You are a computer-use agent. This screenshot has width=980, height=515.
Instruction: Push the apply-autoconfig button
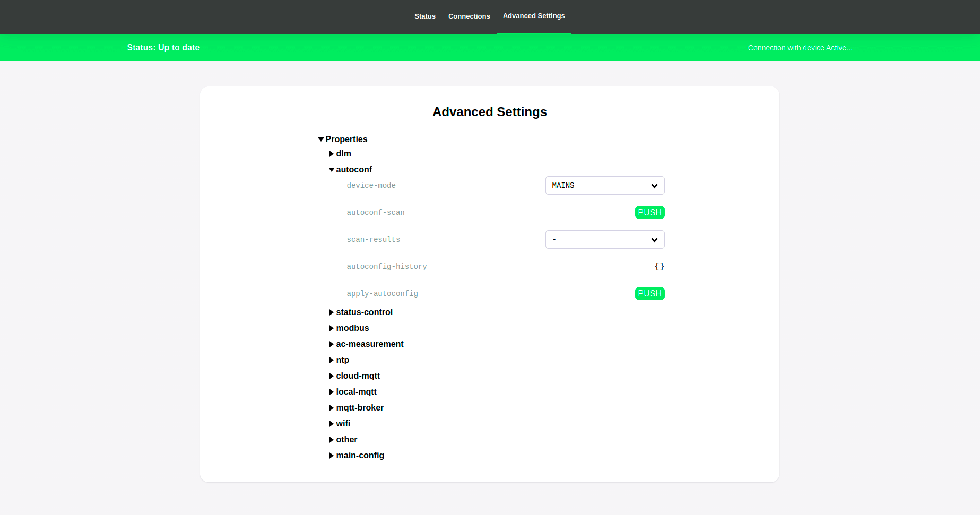649,293
